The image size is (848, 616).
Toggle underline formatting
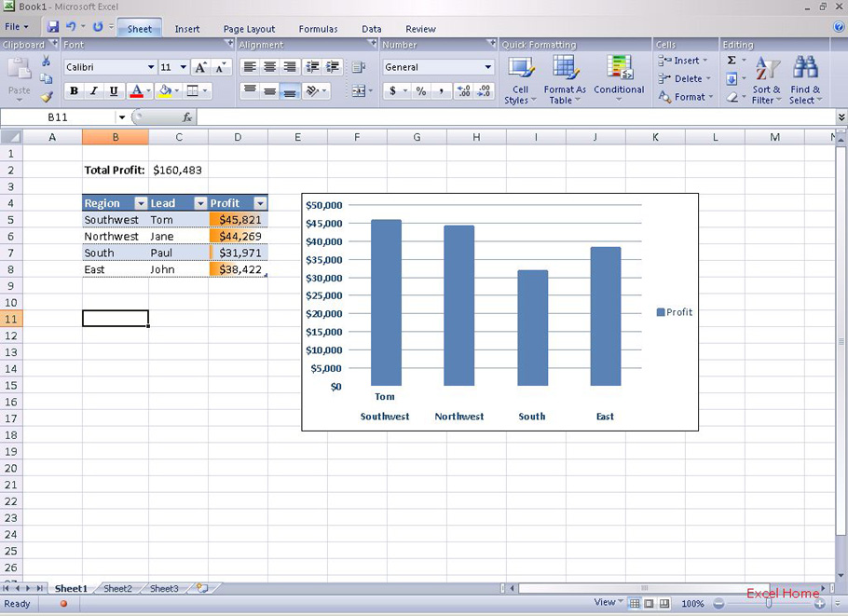point(114,91)
